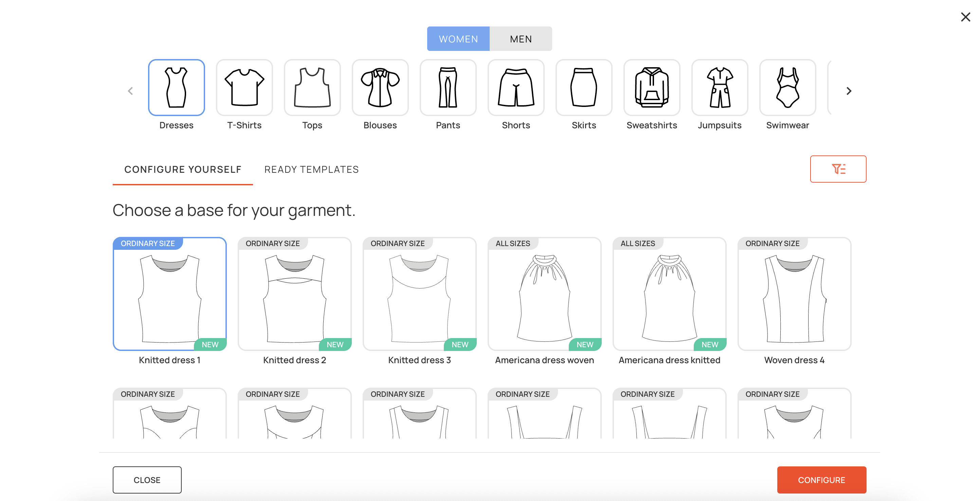Choose the Blouses garment category

(x=380, y=88)
